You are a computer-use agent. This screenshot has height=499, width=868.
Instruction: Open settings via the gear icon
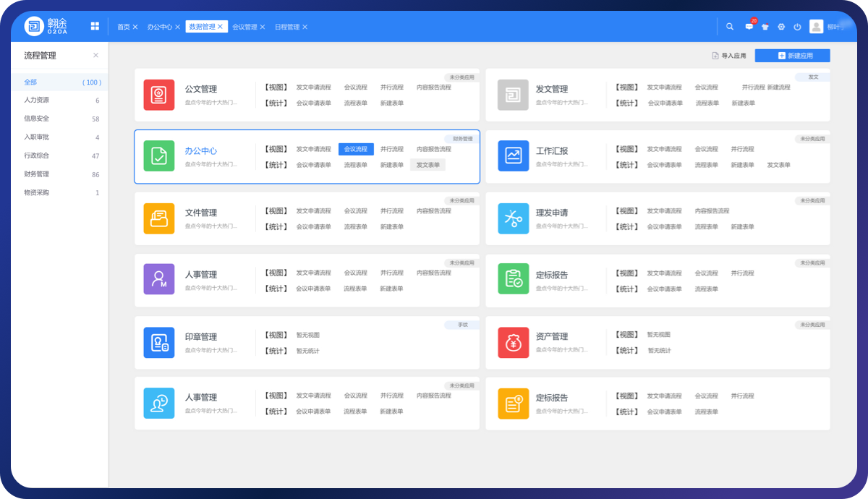(x=781, y=27)
